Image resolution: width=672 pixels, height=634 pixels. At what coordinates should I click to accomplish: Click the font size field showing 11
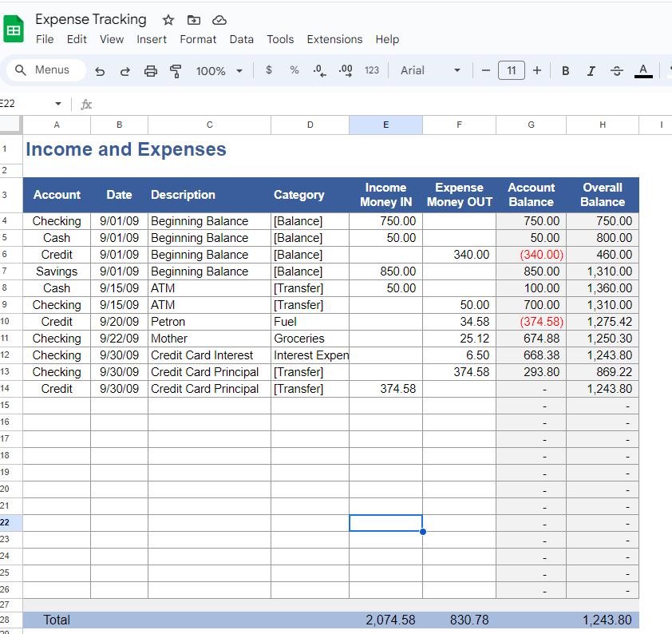pos(512,70)
